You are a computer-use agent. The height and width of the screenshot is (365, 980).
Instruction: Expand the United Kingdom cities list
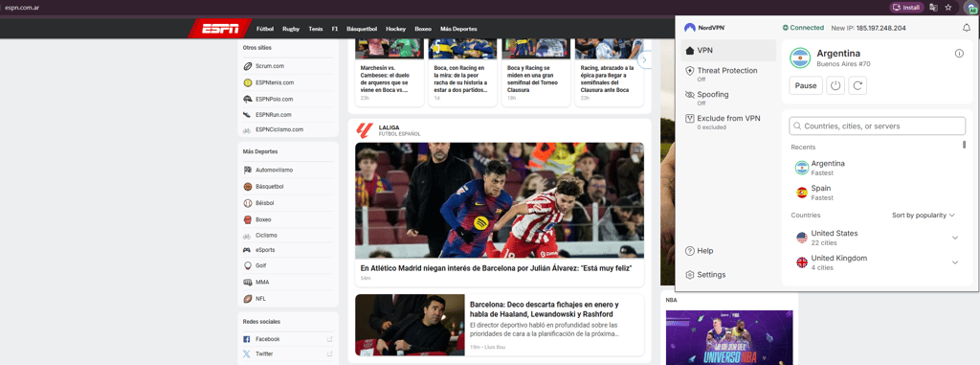[955, 262]
